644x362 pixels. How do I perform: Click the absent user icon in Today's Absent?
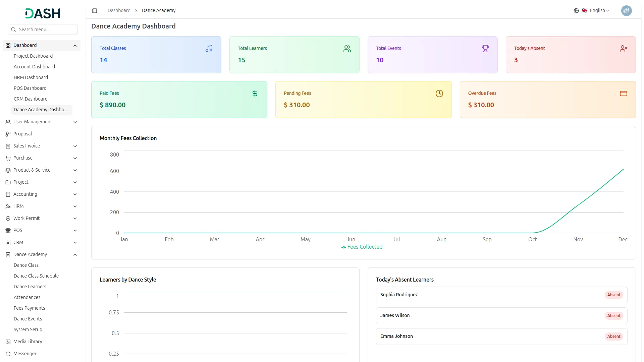pos(623,49)
